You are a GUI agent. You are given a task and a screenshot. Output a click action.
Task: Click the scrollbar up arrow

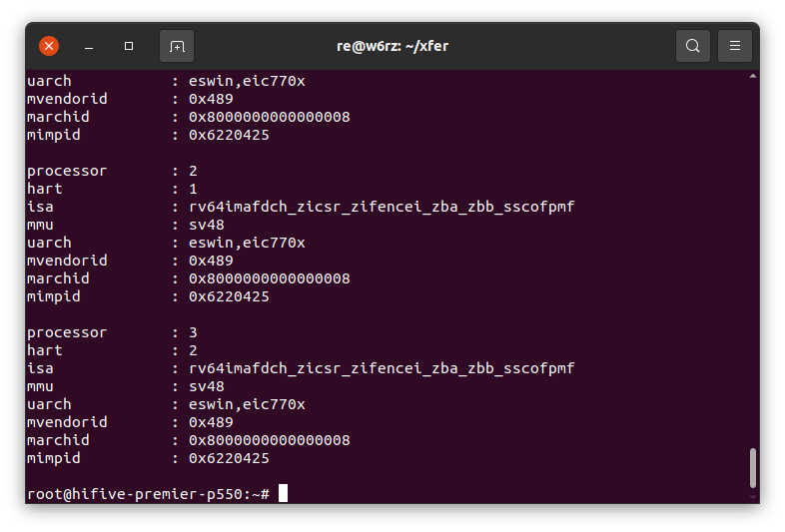752,76
